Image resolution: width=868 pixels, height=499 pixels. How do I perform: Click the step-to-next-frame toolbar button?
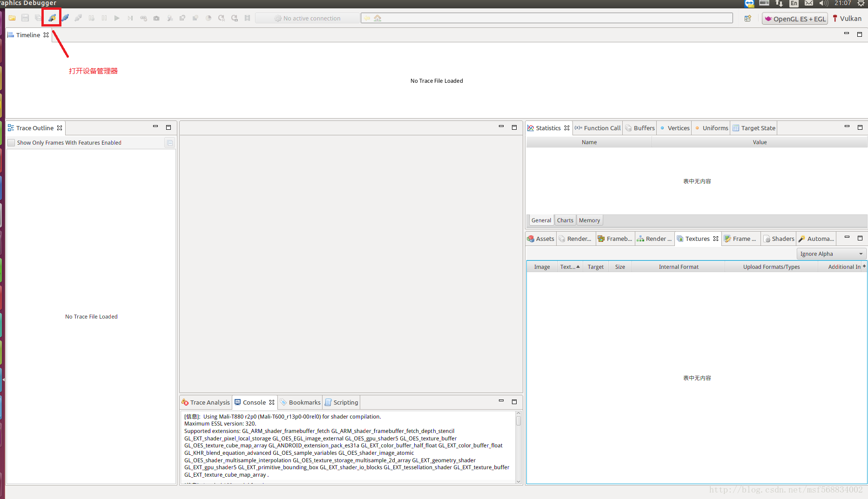pos(130,18)
